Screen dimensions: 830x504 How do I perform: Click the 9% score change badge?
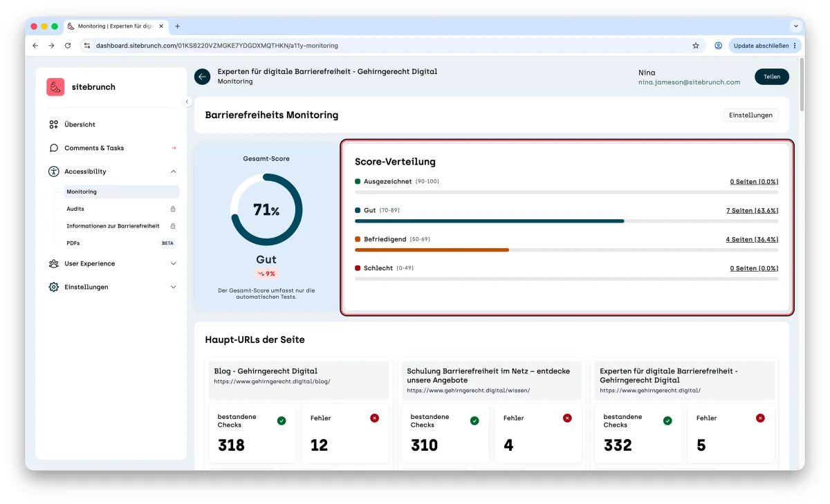pyautogui.click(x=266, y=274)
